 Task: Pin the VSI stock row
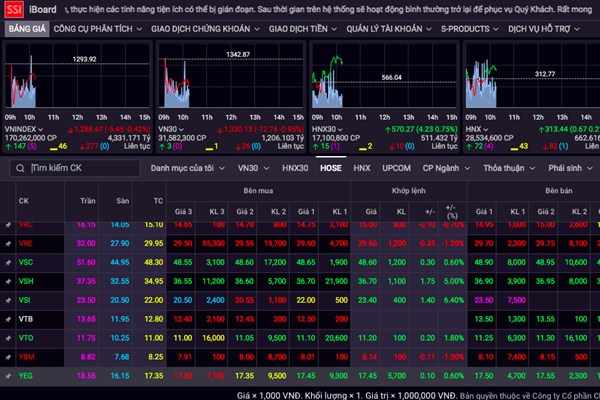[x=10, y=299]
